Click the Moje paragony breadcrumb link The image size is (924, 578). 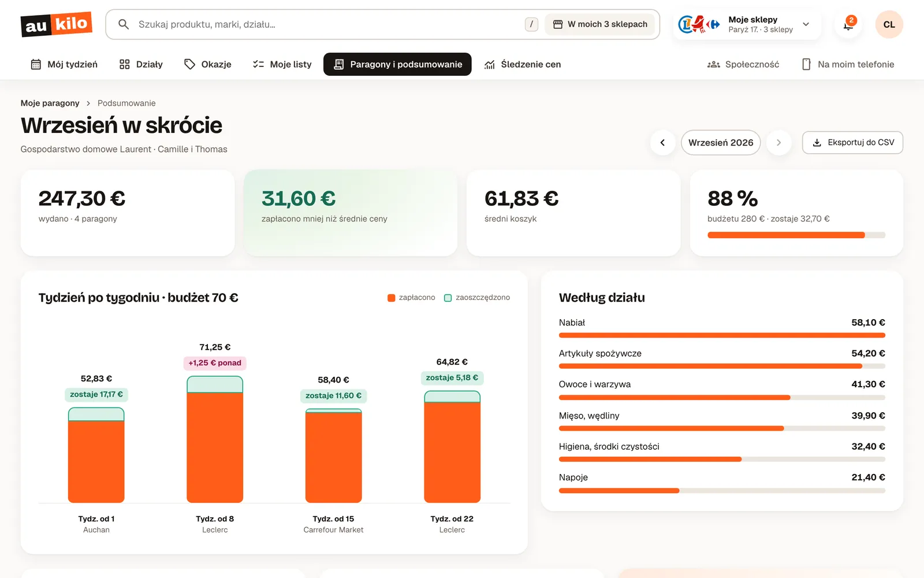click(x=50, y=103)
